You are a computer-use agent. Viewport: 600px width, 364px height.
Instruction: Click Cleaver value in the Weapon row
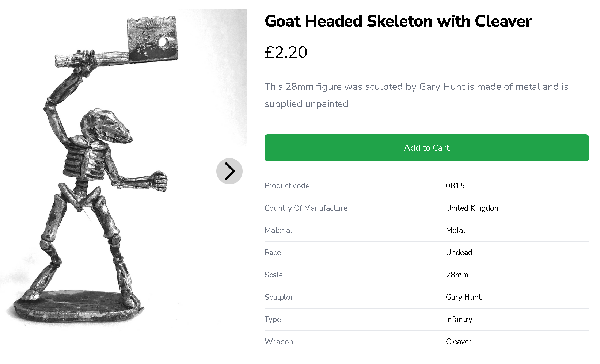click(458, 342)
